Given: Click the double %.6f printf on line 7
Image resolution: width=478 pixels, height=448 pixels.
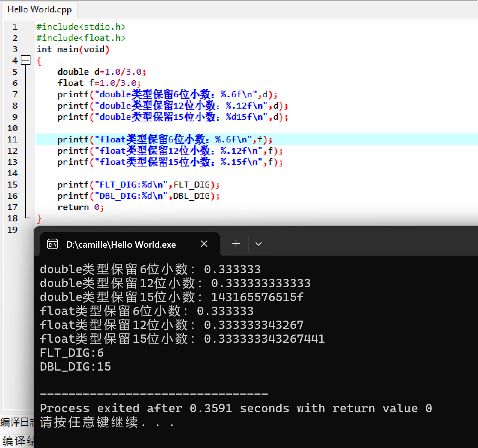Looking at the screenshot, I should 168,94.
